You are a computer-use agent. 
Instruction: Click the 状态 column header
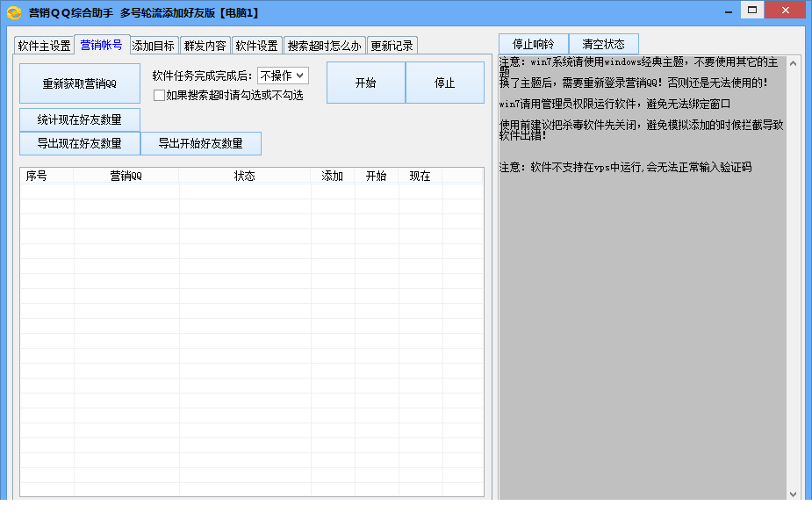point(245,176)
